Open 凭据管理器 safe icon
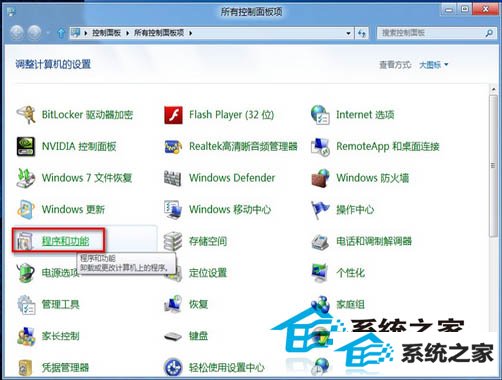Image resolution: width=502 pixels, height=380 pixels. 25,368
